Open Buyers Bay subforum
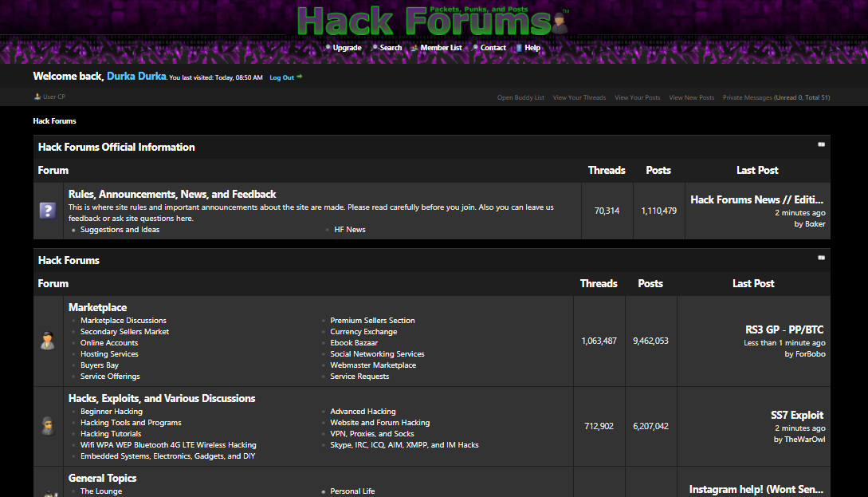This screenshot has width=868, height=497. coord(100,365)
